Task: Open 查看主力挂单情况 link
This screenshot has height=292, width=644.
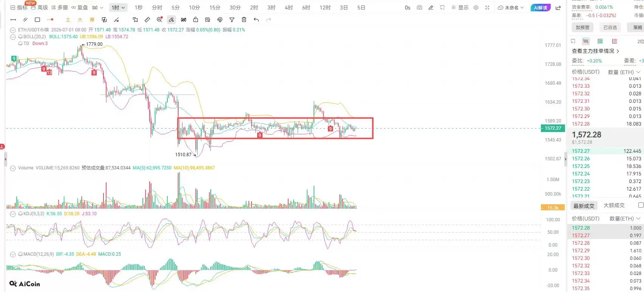Action: 596,51
